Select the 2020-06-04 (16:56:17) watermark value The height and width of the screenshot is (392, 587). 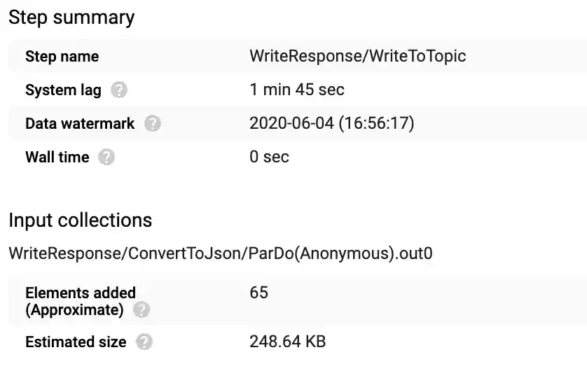pyautogui.click(x=331, y=124)
